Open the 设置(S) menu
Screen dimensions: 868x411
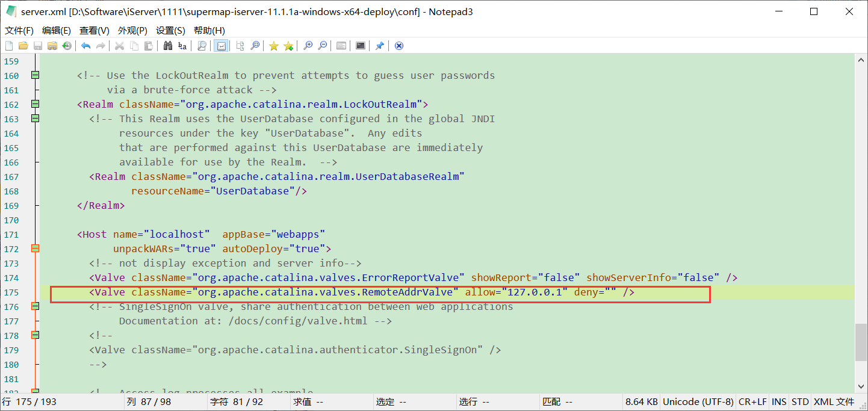point(170,30)
